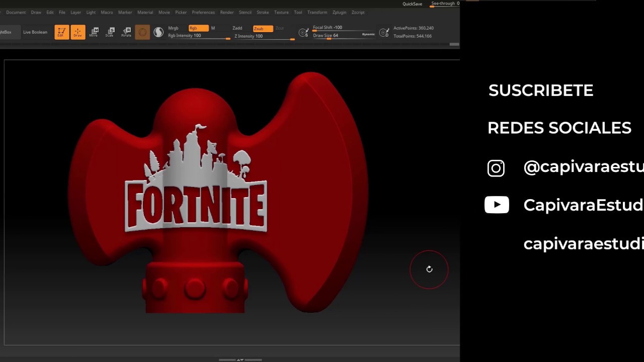
Task: Adjust the Rgb Intensity slider
Action: (199, 36)
